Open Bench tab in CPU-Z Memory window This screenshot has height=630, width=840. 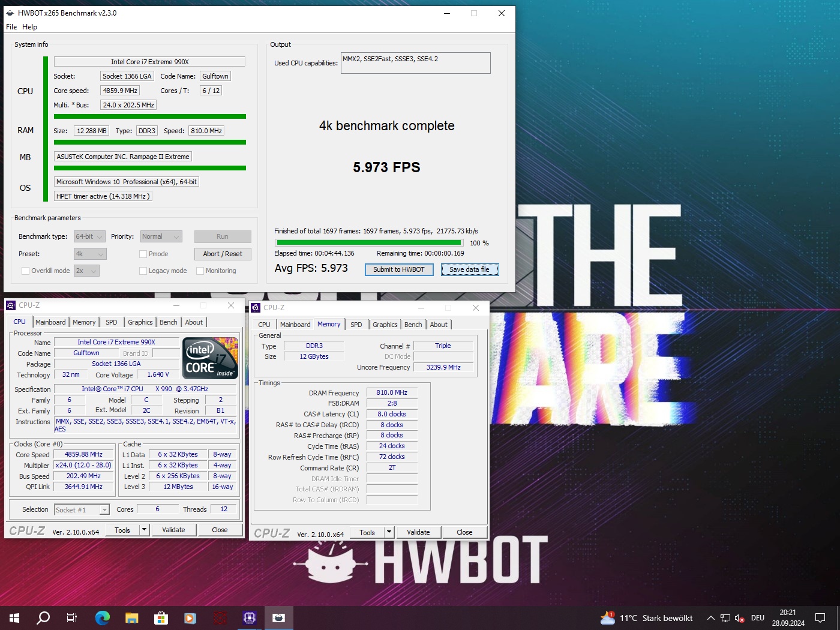pos(413,325)
